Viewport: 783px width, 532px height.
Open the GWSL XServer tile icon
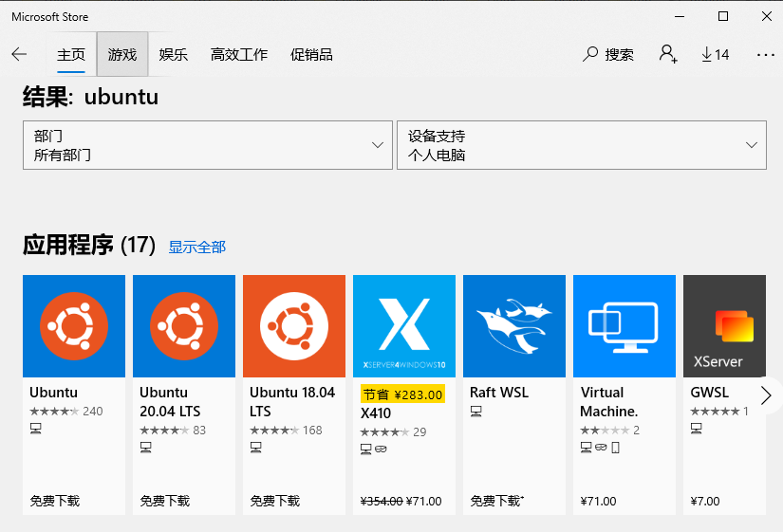724,326
